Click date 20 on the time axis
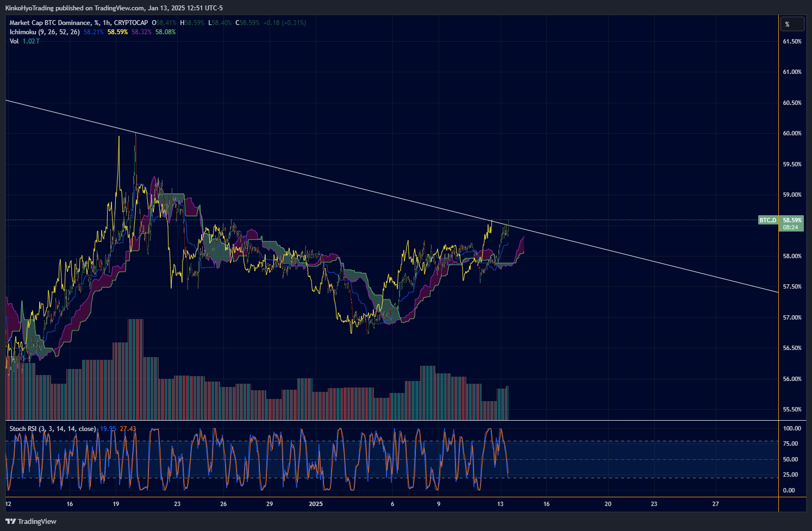This screenshot has height=531, width=812. [x=608, y=504]
